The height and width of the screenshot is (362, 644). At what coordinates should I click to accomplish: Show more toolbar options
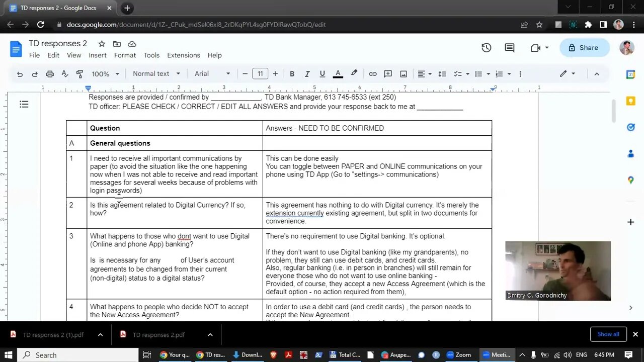pyautogui.click(x=520, y=74)
